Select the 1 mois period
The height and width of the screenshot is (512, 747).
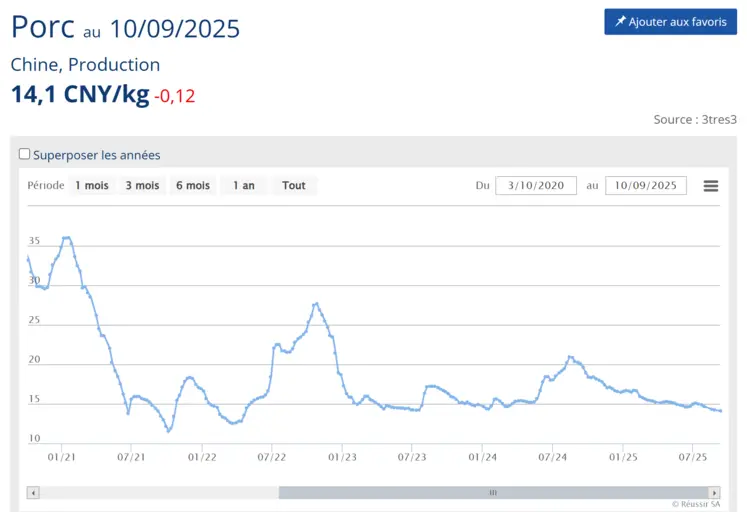click(92, 185)
